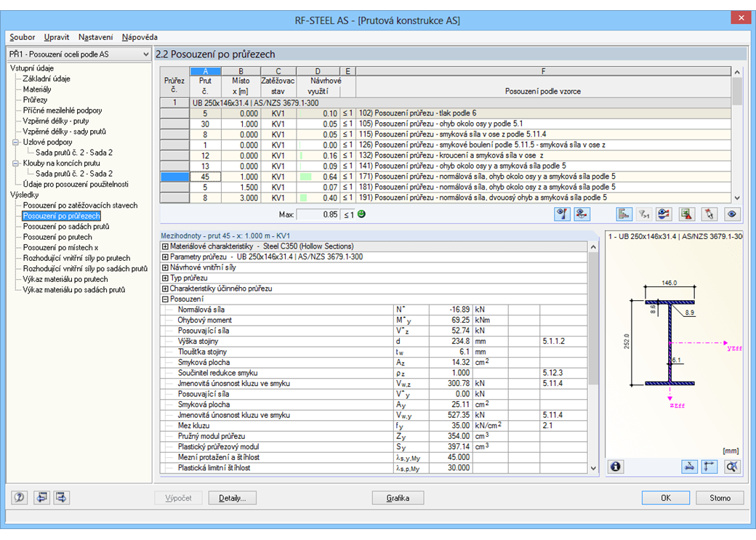Click the help question mark icon

pos(20,498)
